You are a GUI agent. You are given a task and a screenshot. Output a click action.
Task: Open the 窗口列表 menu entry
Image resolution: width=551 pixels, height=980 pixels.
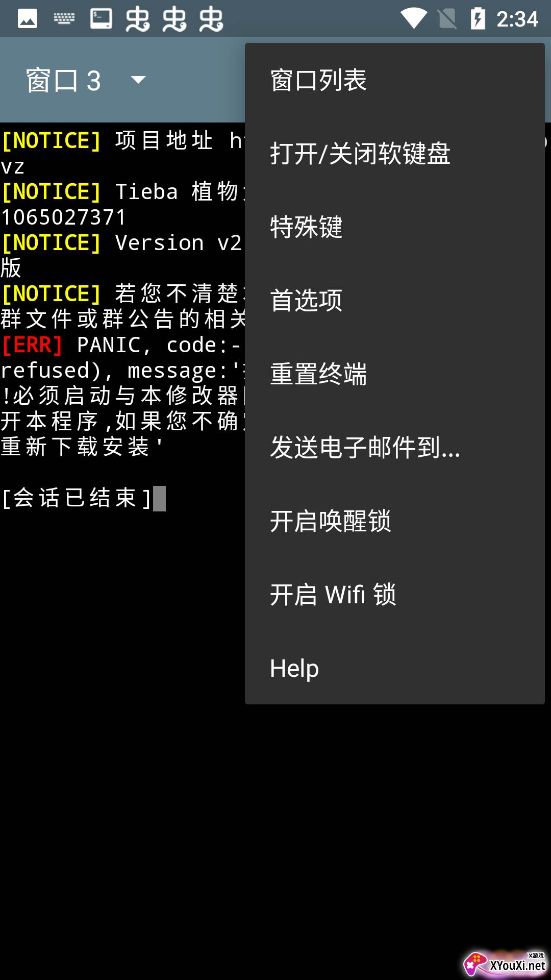[x=395, y=80]
